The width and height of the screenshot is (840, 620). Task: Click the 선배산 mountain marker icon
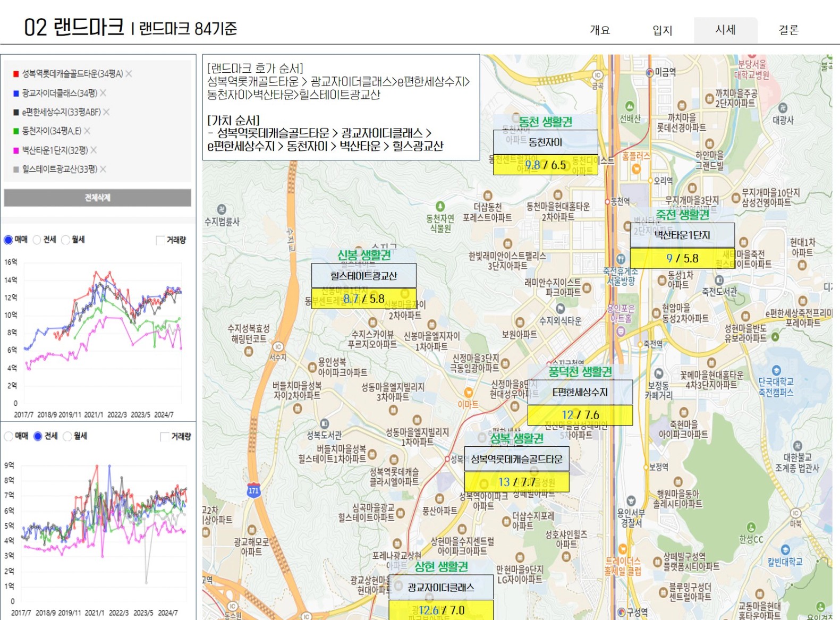pos(630,106)
